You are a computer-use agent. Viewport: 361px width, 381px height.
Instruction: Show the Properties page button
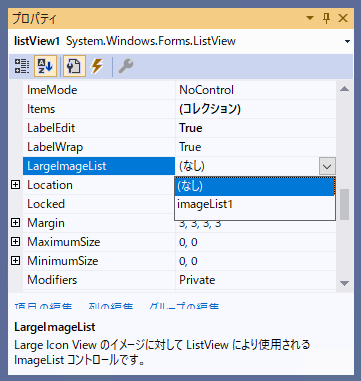[x=74, y=66]
